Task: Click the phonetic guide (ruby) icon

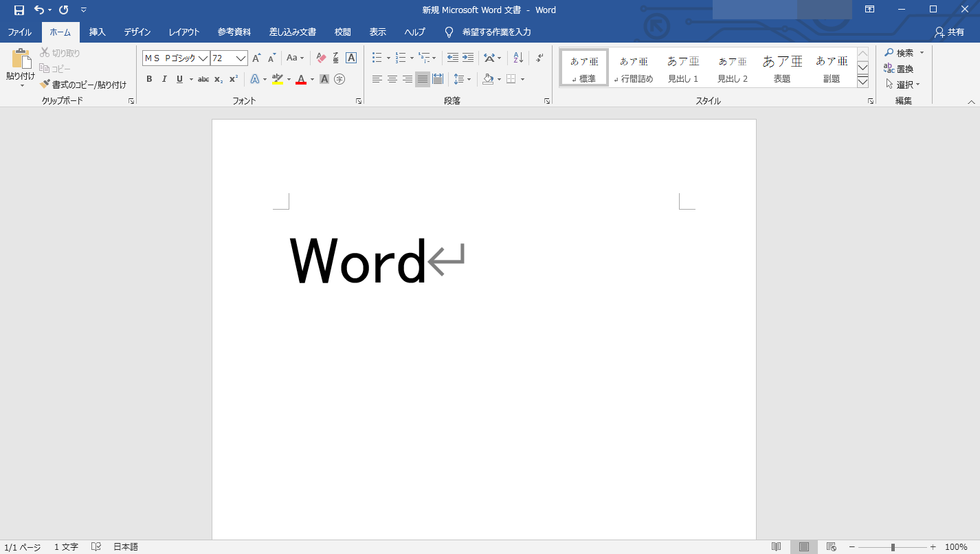Action: [x=336, y=58]
